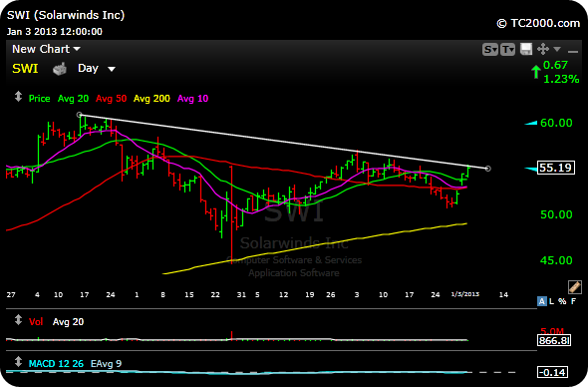Screen dimensions: 588x387
Task: Click the pencil annotation icon
Action: [x=574, y=287]
